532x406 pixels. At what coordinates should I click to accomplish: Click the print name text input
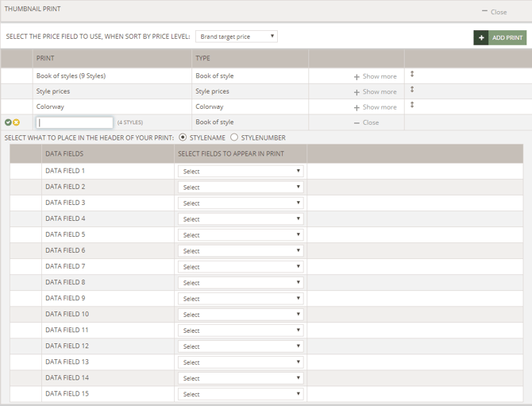coord(75,122)
